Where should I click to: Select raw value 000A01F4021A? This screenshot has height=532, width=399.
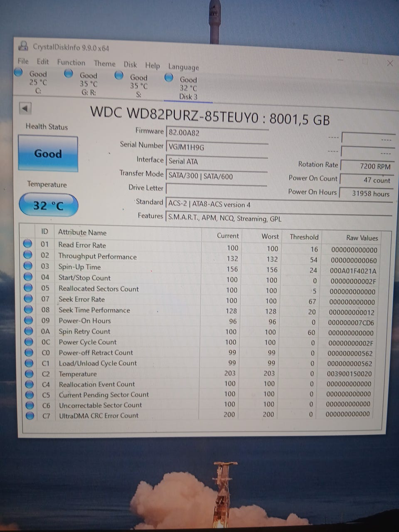tap(353, 271)
